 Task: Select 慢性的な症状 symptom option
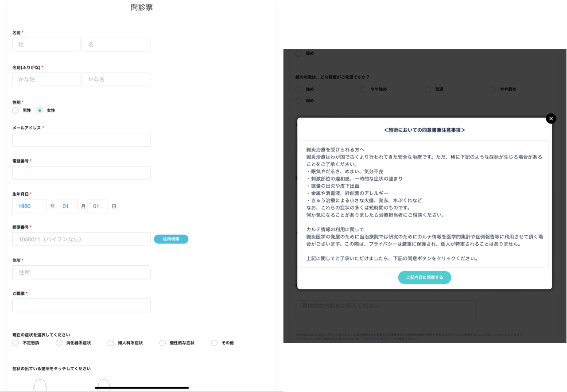pyautogui.click(x=162, y=342)
